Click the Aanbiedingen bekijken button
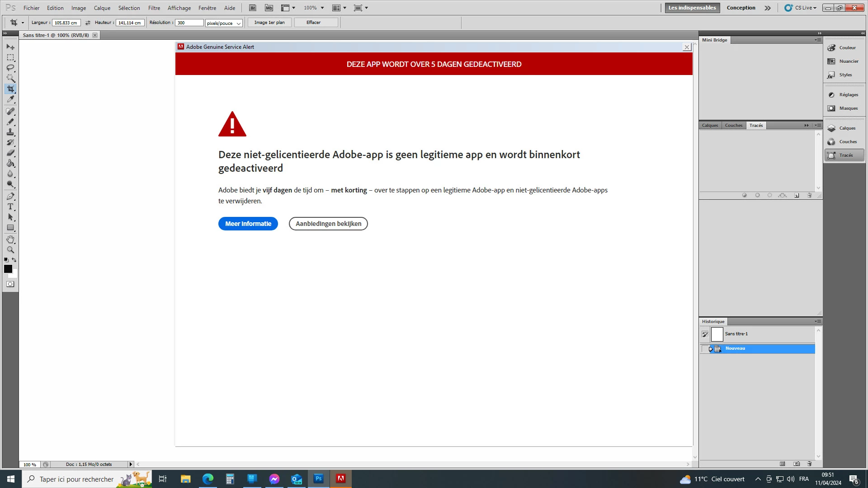The width and height of the screenshot is (868, 488). coord(328,224)
